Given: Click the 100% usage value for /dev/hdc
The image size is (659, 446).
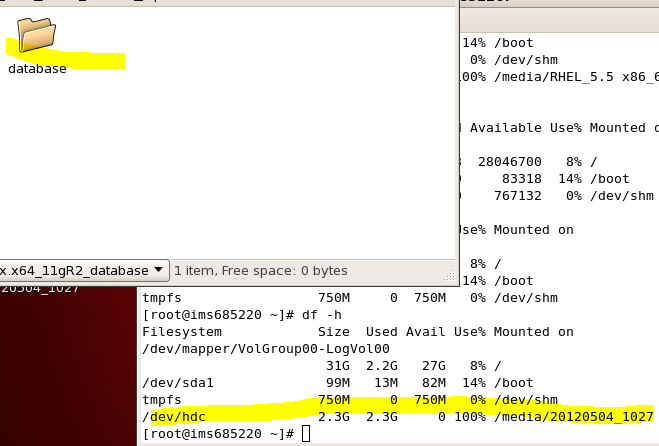Looking at the screenshot, I should 470,417.
